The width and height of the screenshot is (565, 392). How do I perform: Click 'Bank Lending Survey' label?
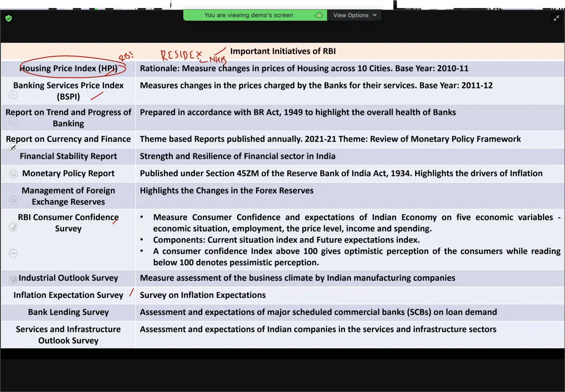(68, 312)
